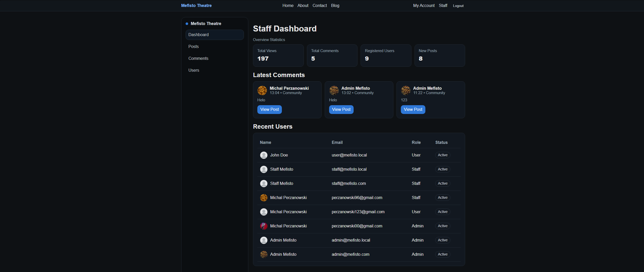Switch to the Users section

click(194, 70)
